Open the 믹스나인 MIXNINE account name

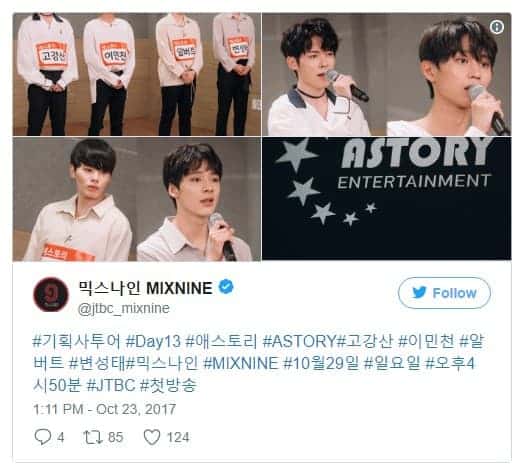(146, 288)
